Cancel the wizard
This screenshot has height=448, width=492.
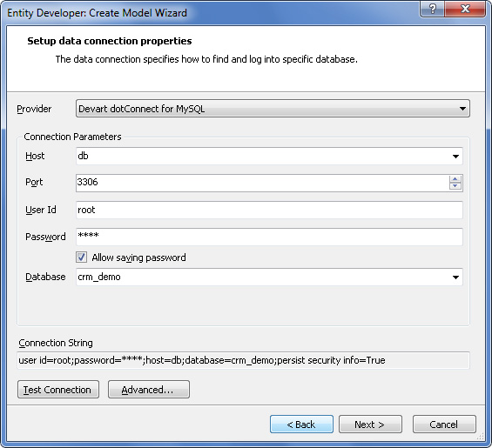click(x=444, y=425)
